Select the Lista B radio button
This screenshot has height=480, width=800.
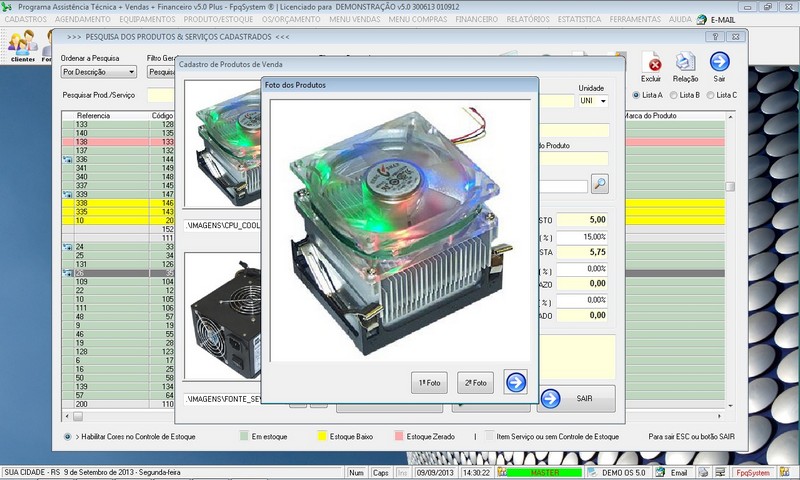coord(673,95)
